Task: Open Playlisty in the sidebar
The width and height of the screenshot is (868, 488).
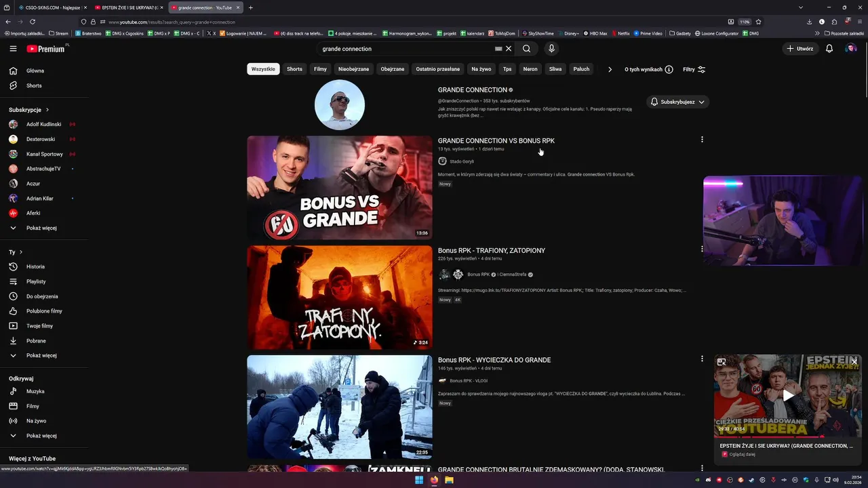Action: coord(44,281)
